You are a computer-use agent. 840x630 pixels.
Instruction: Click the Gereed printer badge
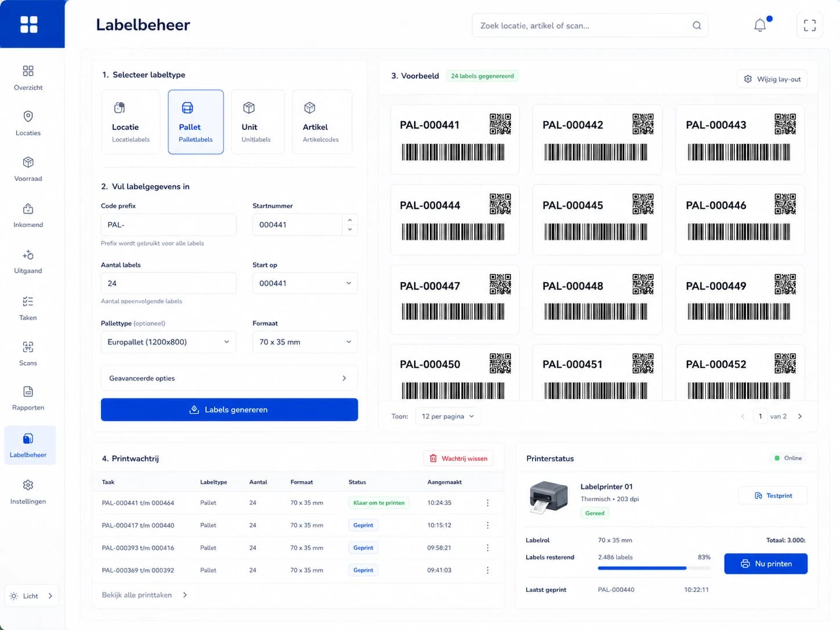tap(595, 513)
